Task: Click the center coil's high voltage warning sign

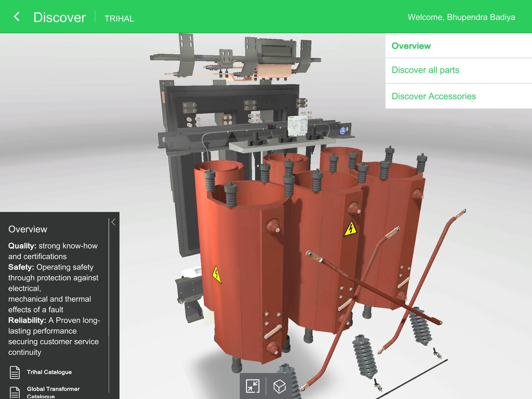Action: click(351, 229)
